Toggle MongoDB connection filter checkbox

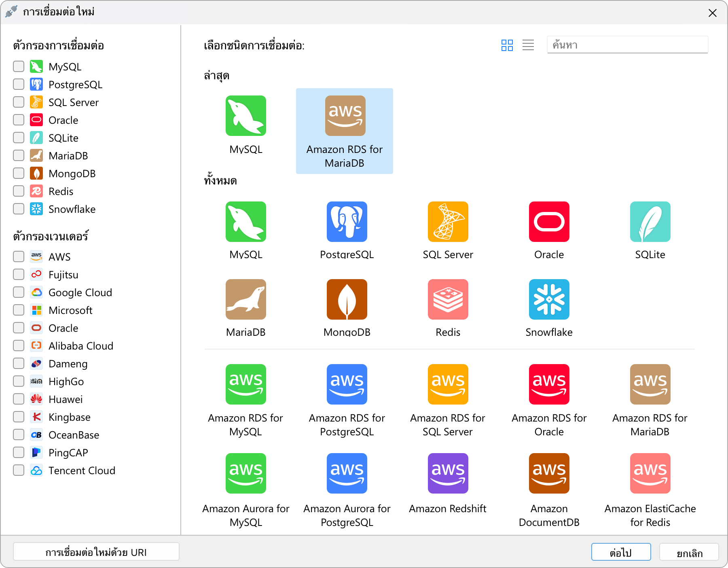point(19,173)
